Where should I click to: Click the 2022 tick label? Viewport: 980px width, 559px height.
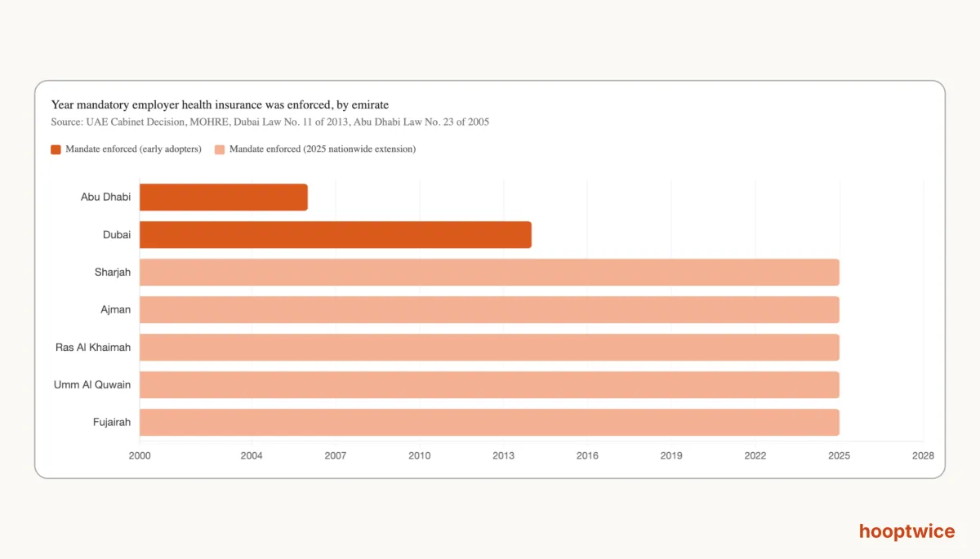coord(755,455)
